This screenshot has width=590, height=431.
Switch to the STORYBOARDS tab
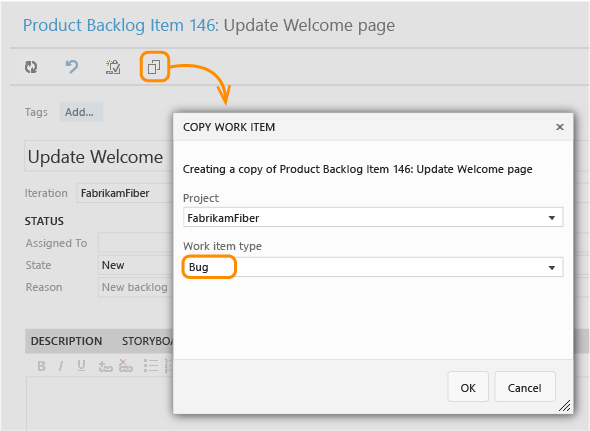click(x=147, y=341)
